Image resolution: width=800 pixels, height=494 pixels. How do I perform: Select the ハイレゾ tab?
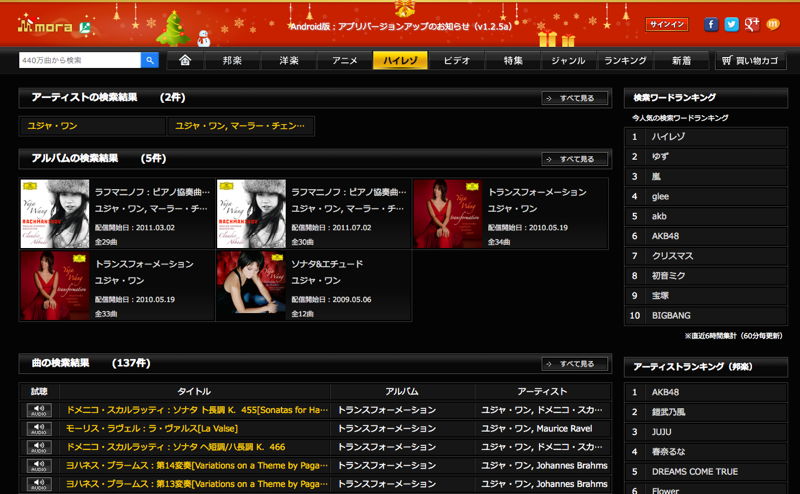(401, 60)
